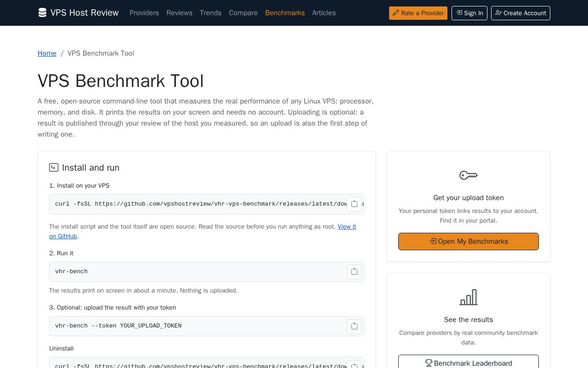This screenshot has width=588, height=368.
Task: Click the VPS Host Review brand title
Action: click(85, 13)
